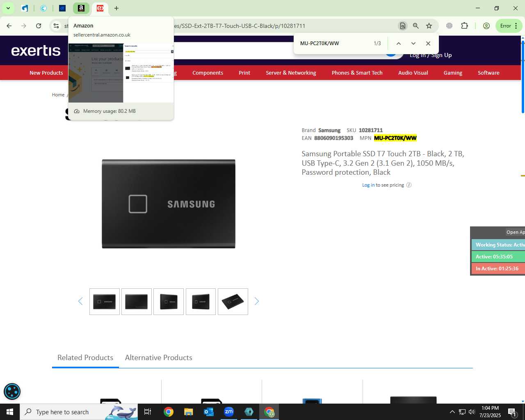
Task: Click the Home breadcrumb link
Action: tap(58, 95)
